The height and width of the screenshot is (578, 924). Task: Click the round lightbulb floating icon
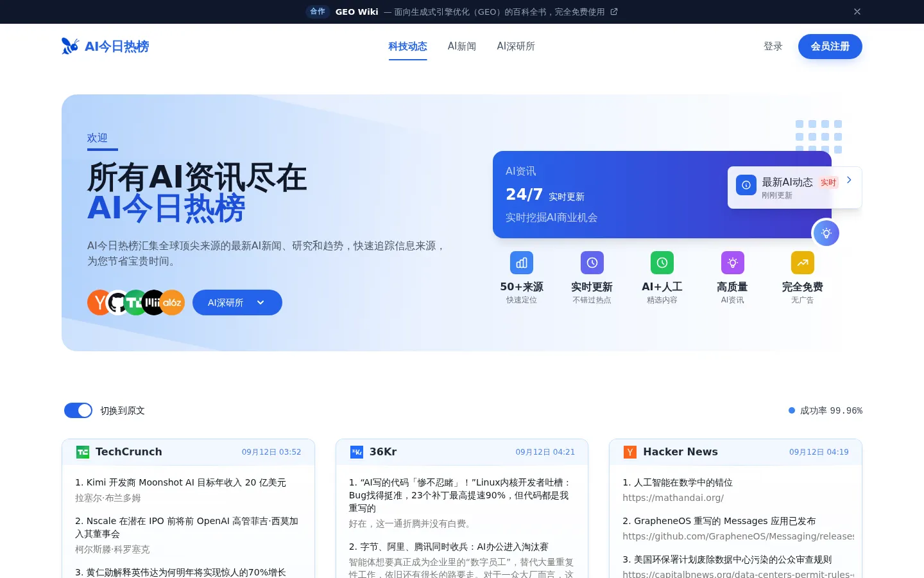(826, 233)
